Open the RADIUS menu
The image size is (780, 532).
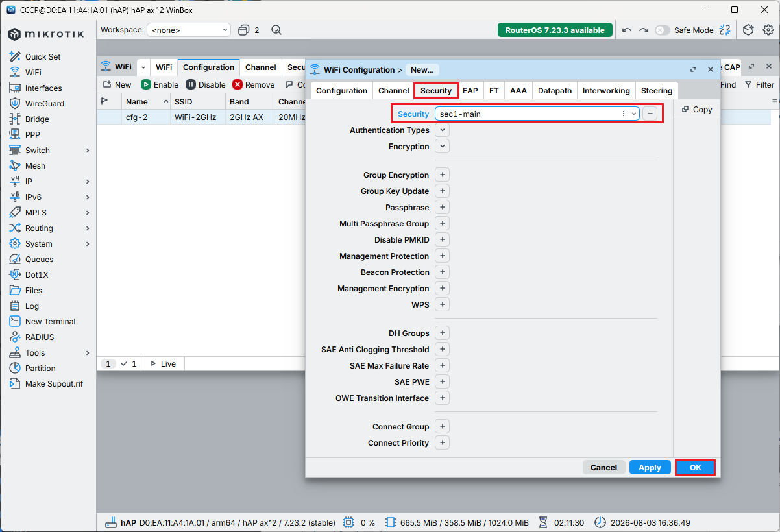(40, 337)
